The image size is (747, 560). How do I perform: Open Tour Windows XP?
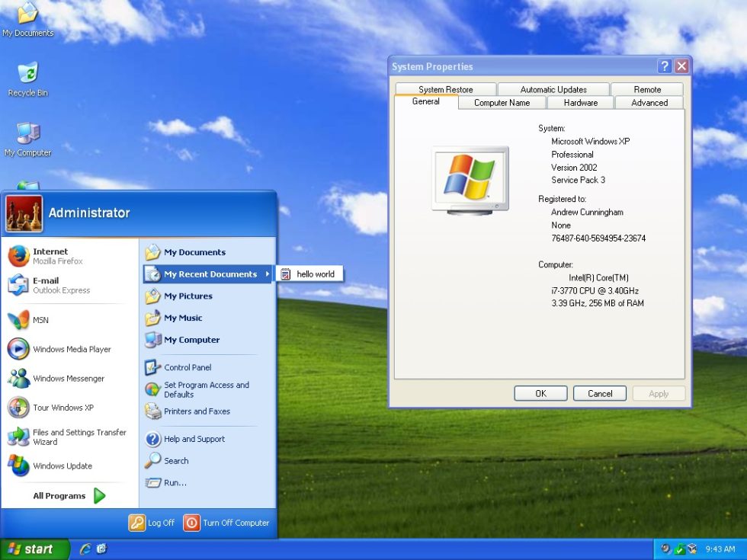(x=63, y=408)
